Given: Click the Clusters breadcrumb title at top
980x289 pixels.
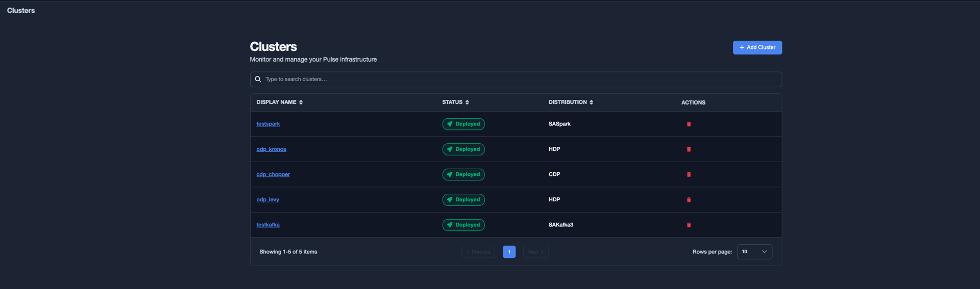Looking at the screenshot, I should tap(21, 10).
